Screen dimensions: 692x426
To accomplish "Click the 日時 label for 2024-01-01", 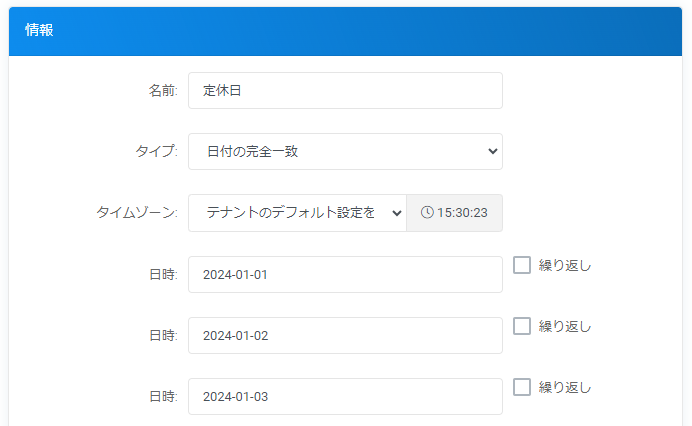I will point(163,274).
